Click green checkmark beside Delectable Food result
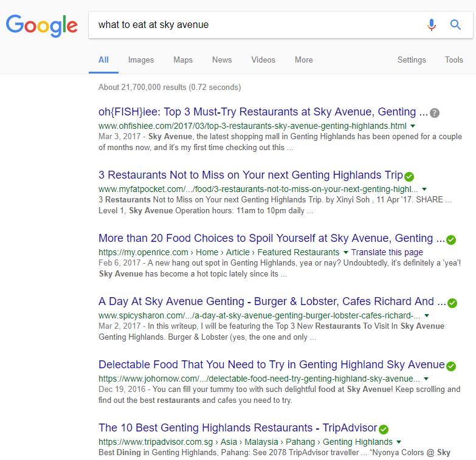 coord(451,366)
